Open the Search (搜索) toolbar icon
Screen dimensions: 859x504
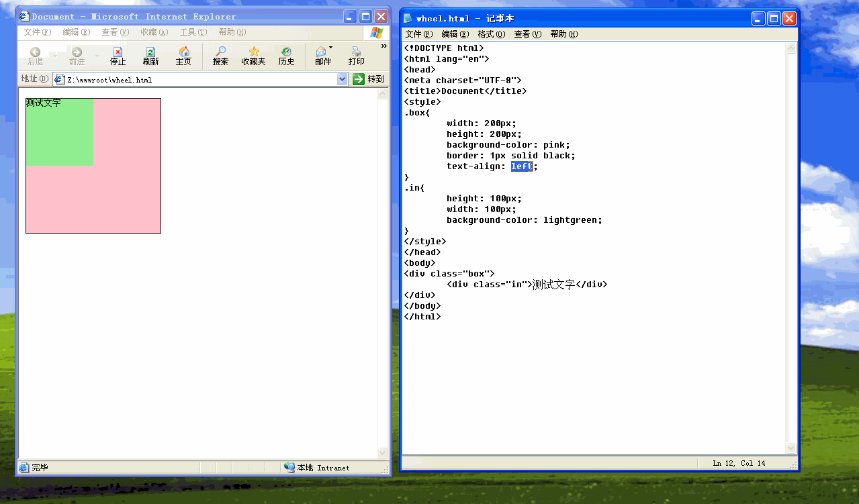tap(220, 52)
